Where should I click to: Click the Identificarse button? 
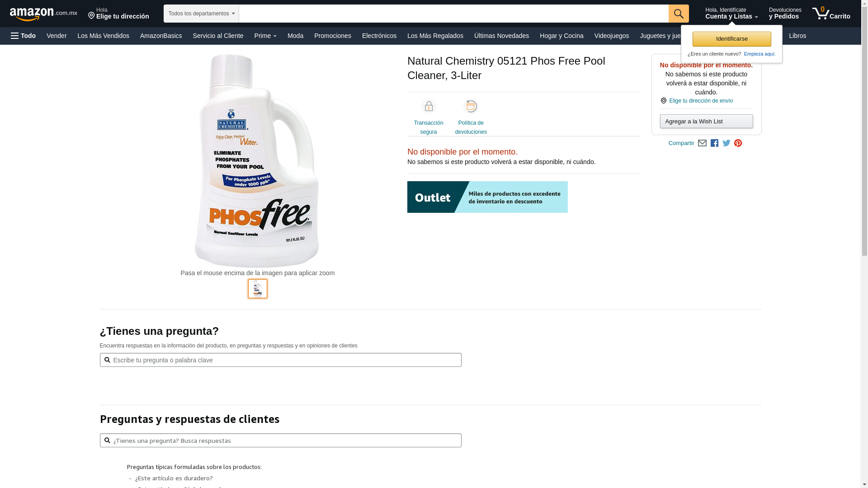tap(732, 39)
